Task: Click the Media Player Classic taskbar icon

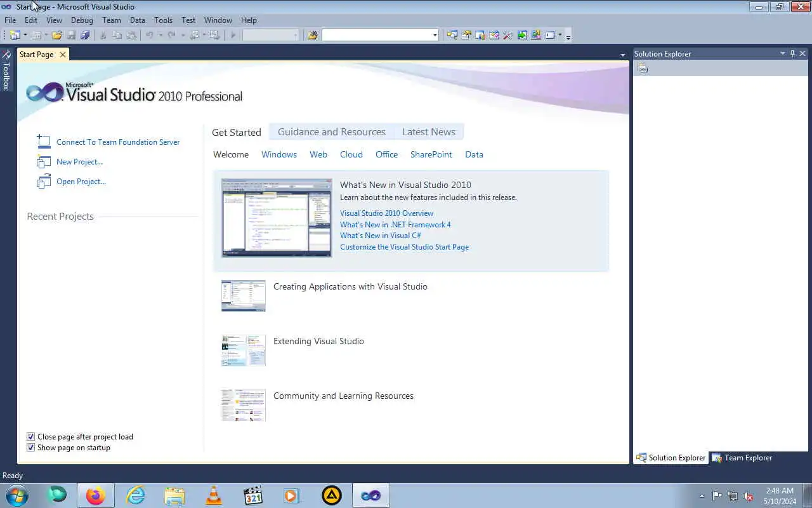Action: click(253, 495)
